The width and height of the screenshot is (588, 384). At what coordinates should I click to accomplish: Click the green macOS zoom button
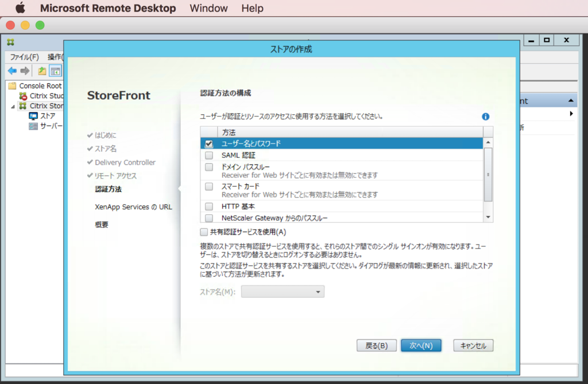[40, 25]
